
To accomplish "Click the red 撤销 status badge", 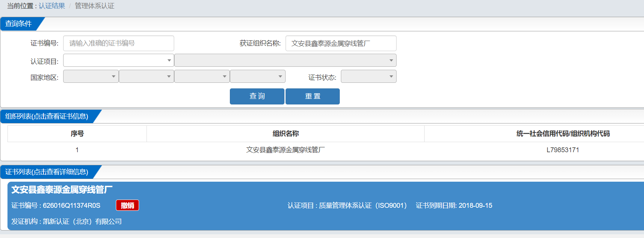I will point(127,206).
